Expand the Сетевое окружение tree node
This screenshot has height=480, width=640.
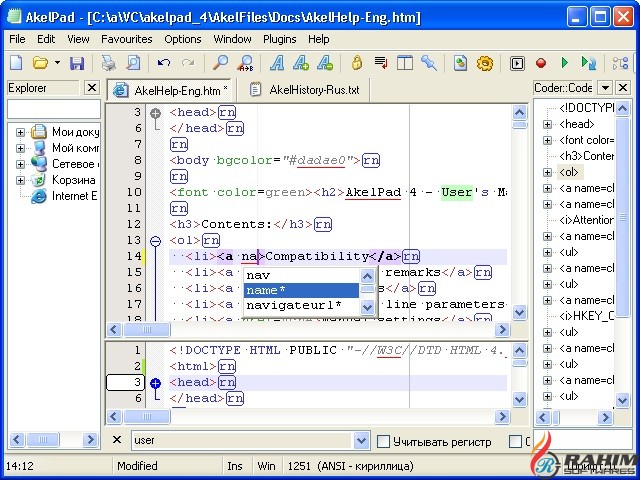pyautogui.click(x=20, y=164)
